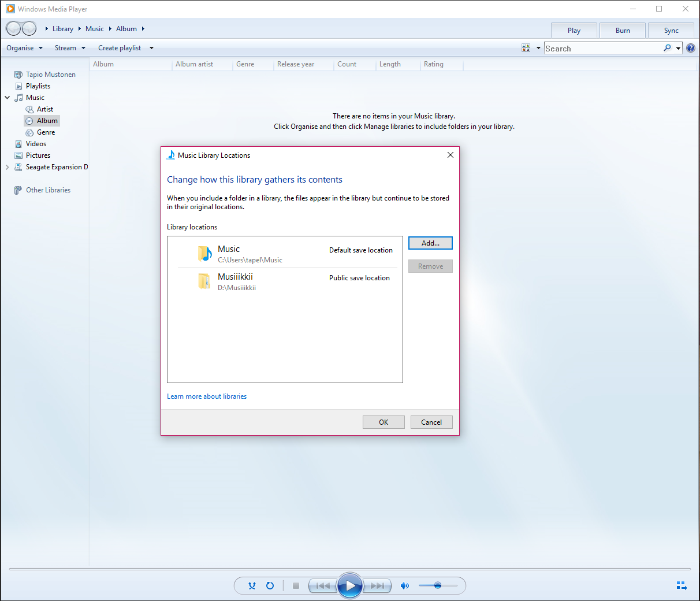700x601 pixels.
Task: Click the Forward navigation arrow button
Action: 29,28
